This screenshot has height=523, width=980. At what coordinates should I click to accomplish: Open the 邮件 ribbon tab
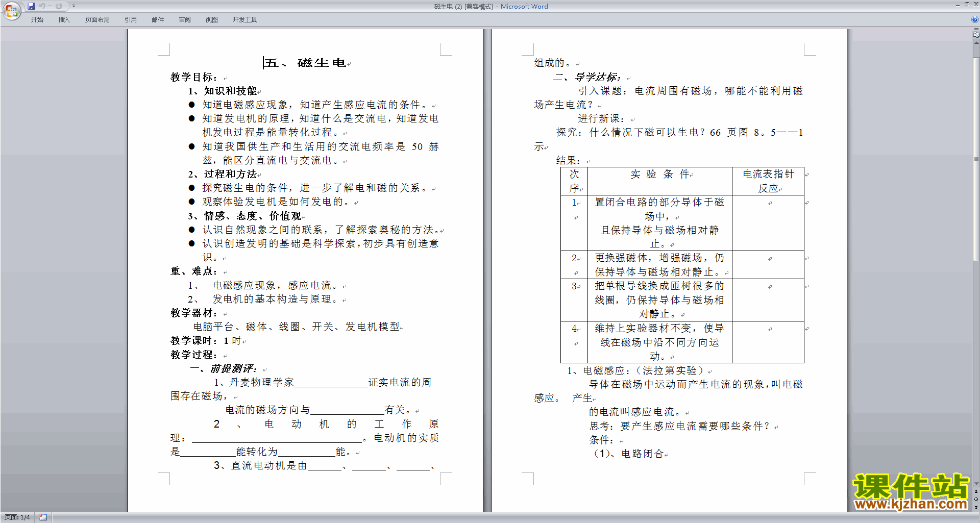[158, 19]
